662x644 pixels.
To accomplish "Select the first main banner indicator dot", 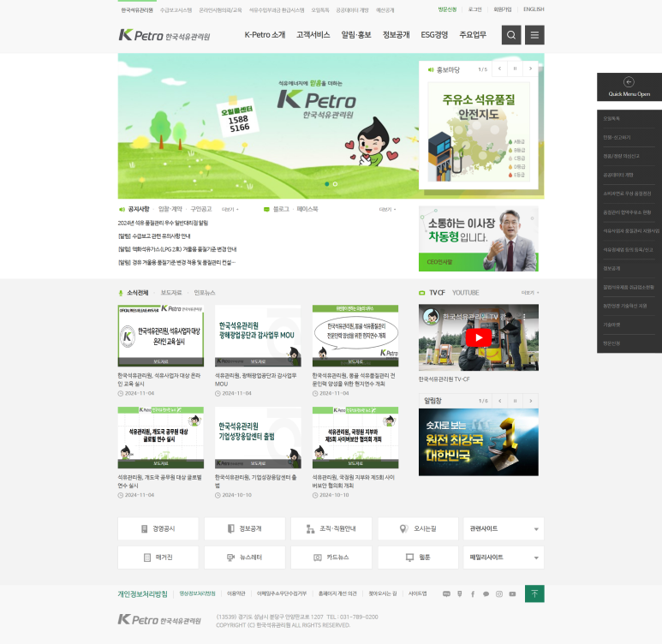I will pos(327,184).
